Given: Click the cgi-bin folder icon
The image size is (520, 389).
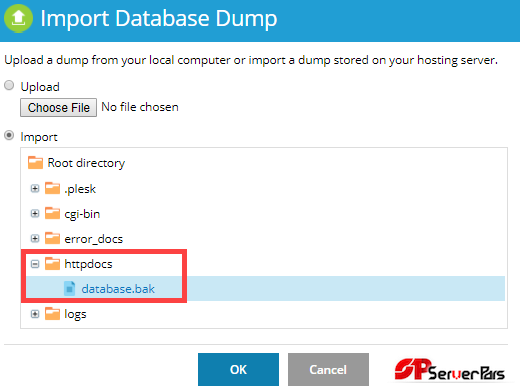Looking at the screenshot, I should pos(52,213).
